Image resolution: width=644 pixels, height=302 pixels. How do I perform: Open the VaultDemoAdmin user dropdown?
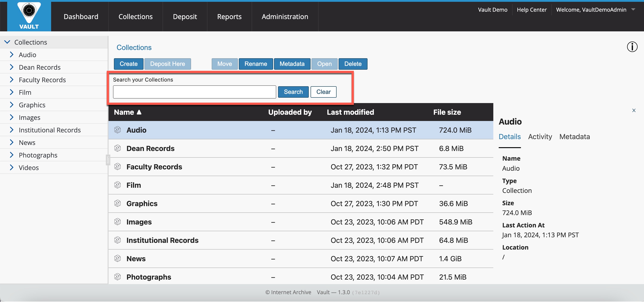(x=633, y=9)
